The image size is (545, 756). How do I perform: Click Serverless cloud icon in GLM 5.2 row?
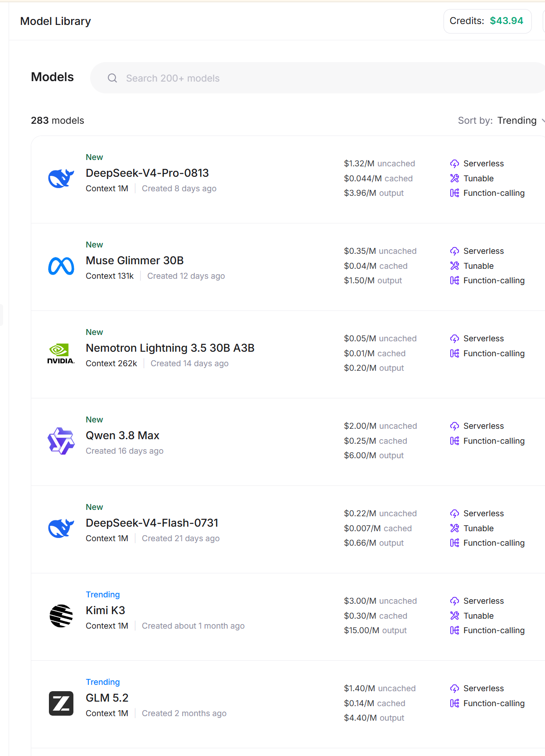tap(454, 688)
